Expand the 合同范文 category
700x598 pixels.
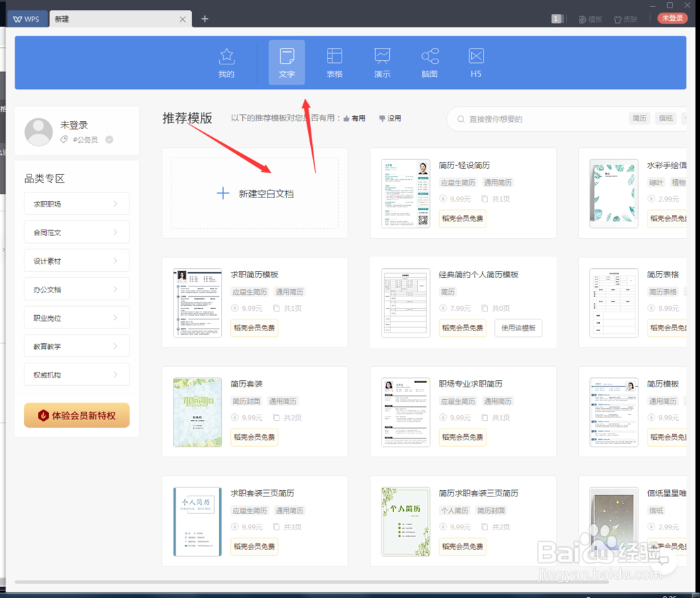click(x=76, y=232)
